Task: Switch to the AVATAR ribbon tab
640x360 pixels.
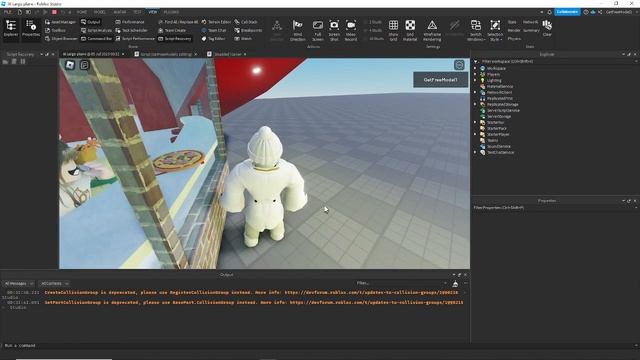Action: coord(120,12)
